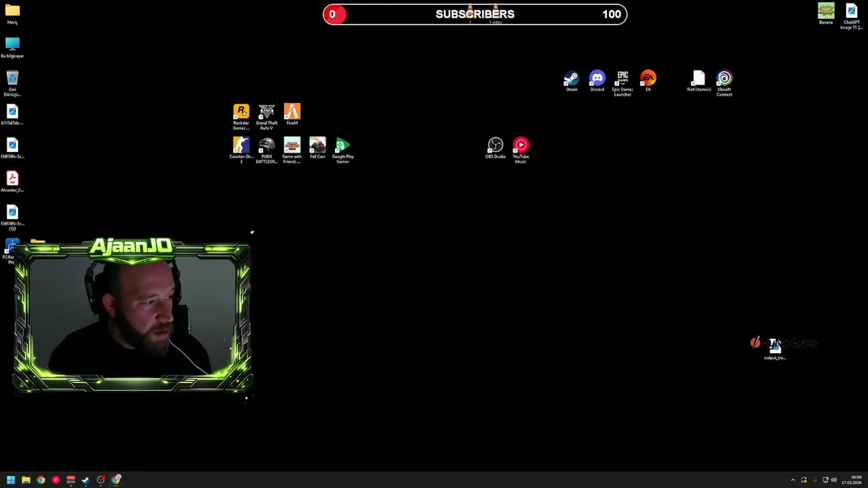Viewport: 868px width, 488px height.
Task: Select the Geri Dönüşüm recycle bin icon
Action: (12, 83)
